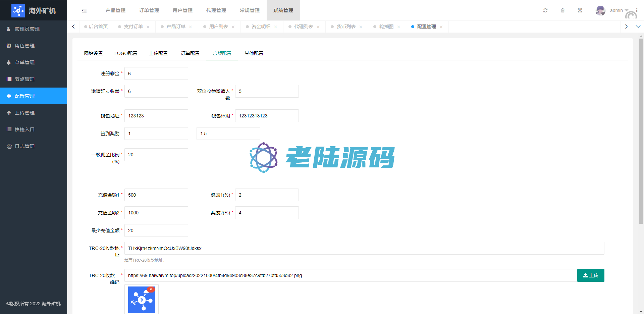Click the refresh icon in top bar
Screen dimensions: 644x314
(545, 11)
